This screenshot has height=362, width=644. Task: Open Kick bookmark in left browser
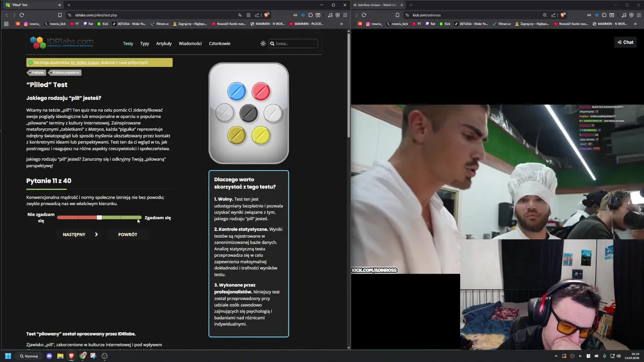(x=103, y=24)
